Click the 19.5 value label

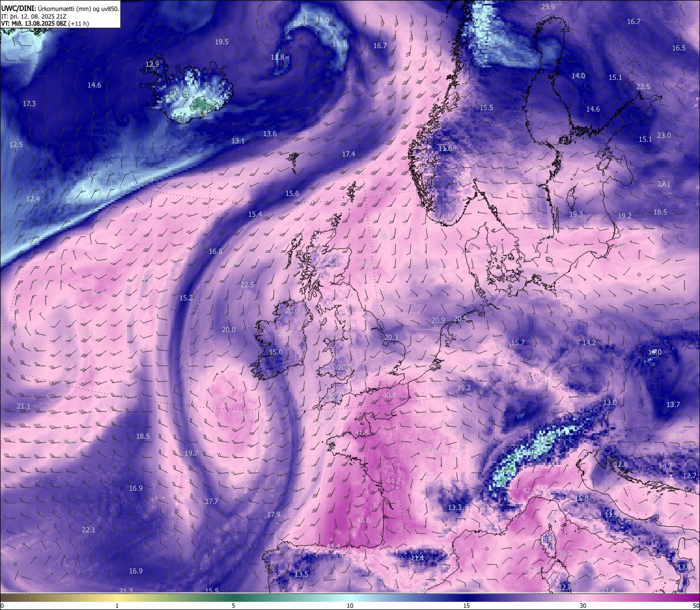pyautogui.click(x=221, y=42)
